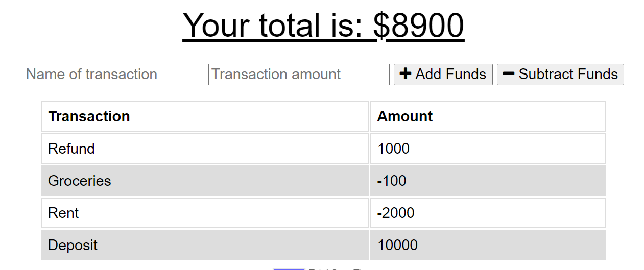
Task: Focus the Name of transaction field
Action: pos(113,75)
